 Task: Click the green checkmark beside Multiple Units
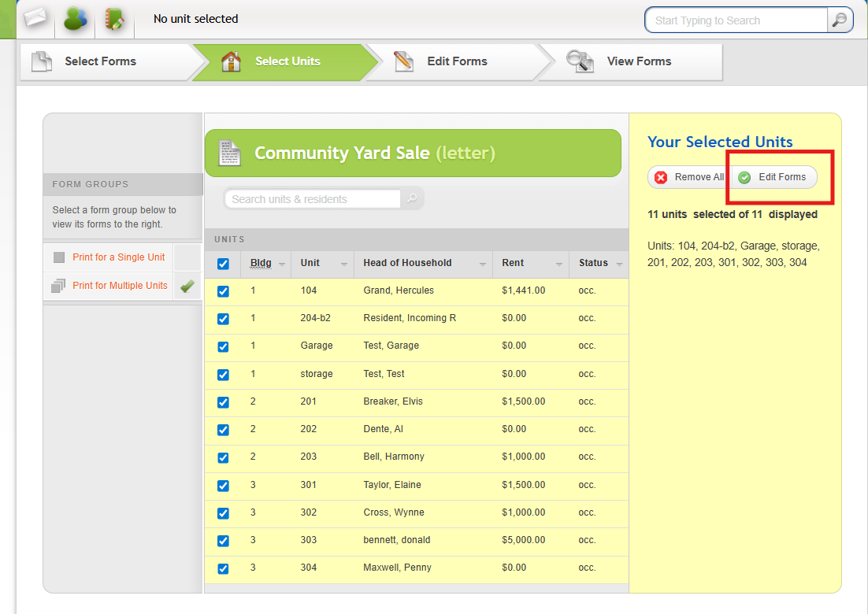pyautogui.click(x=187, y=286)
